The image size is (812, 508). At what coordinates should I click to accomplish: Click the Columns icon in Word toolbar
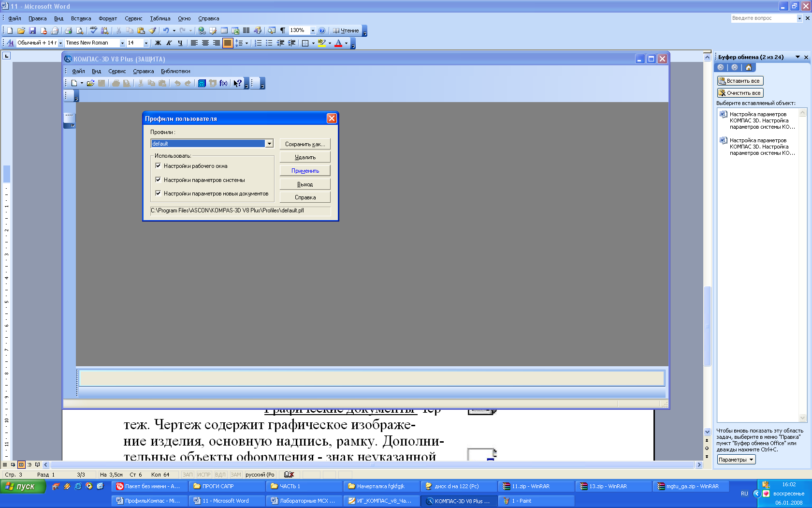(x=246, y=30)
